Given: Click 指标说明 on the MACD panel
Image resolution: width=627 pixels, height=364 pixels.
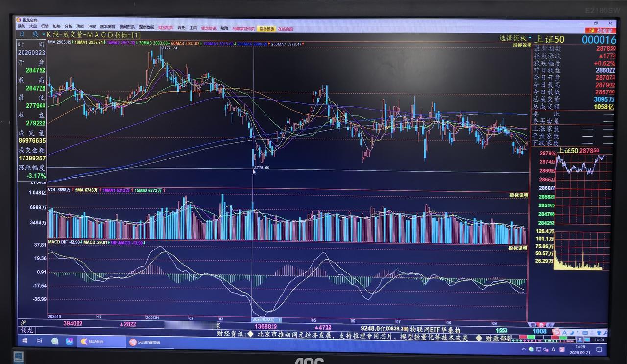Looking at the screenshot, I should pos(518,248).
